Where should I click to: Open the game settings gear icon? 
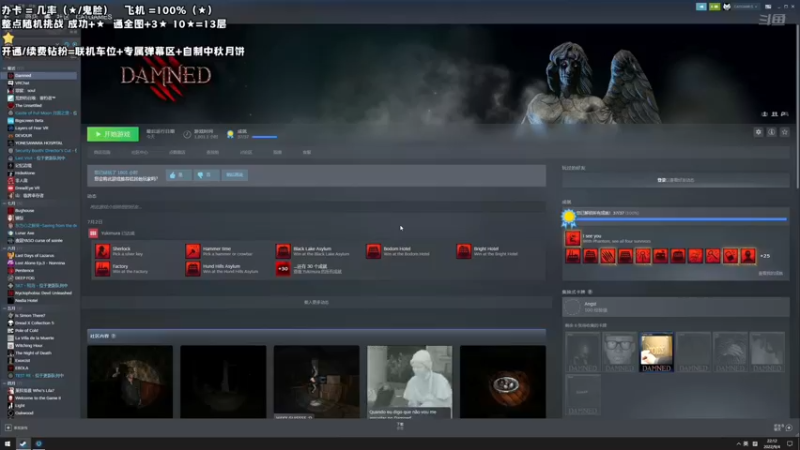(x=759, y=132)
